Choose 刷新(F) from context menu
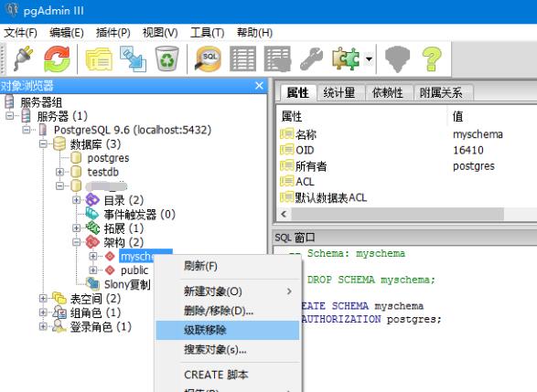This screenshot has width=537, height=392. click(228, 266)
